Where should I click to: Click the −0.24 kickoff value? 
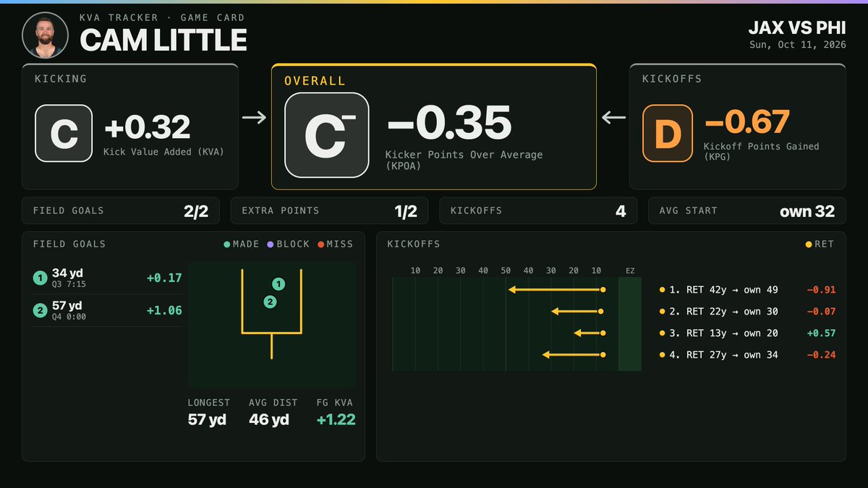[x=821, y=355]
